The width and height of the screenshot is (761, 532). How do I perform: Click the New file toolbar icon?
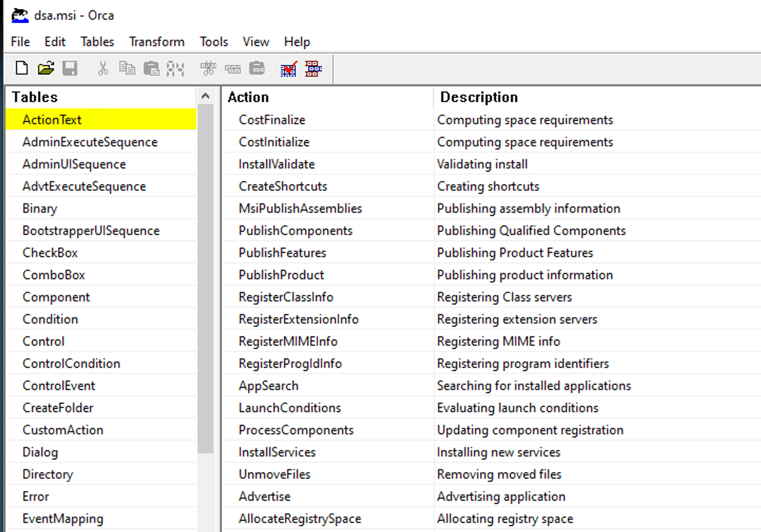point(22,68)
